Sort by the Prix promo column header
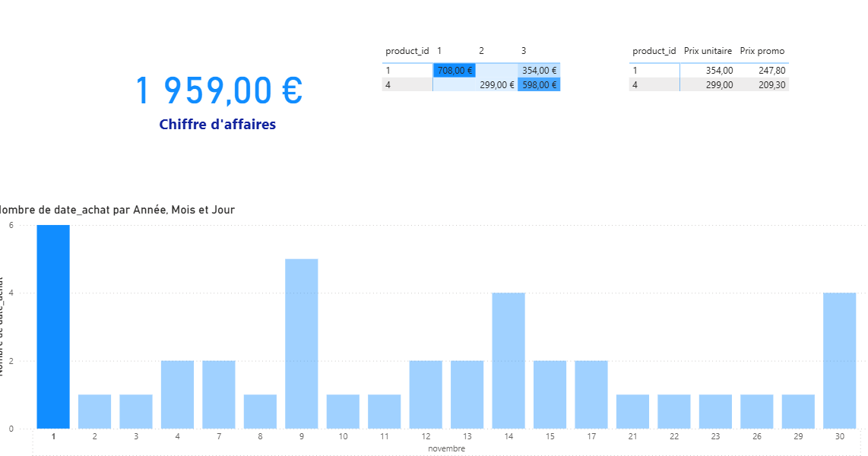868x456 pixels. pos(762,51)
